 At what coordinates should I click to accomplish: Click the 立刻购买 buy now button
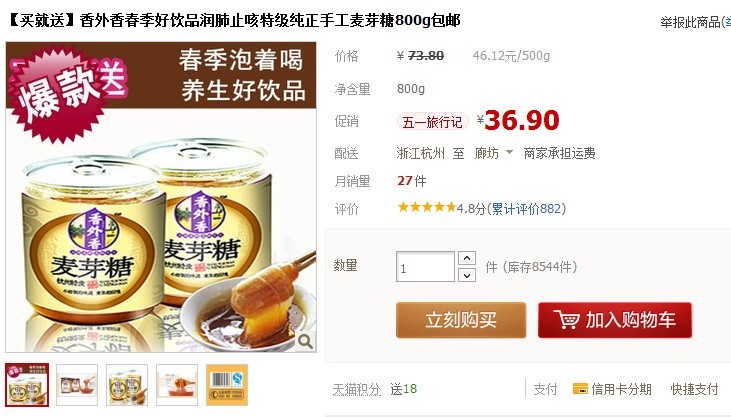click(461, 320)
